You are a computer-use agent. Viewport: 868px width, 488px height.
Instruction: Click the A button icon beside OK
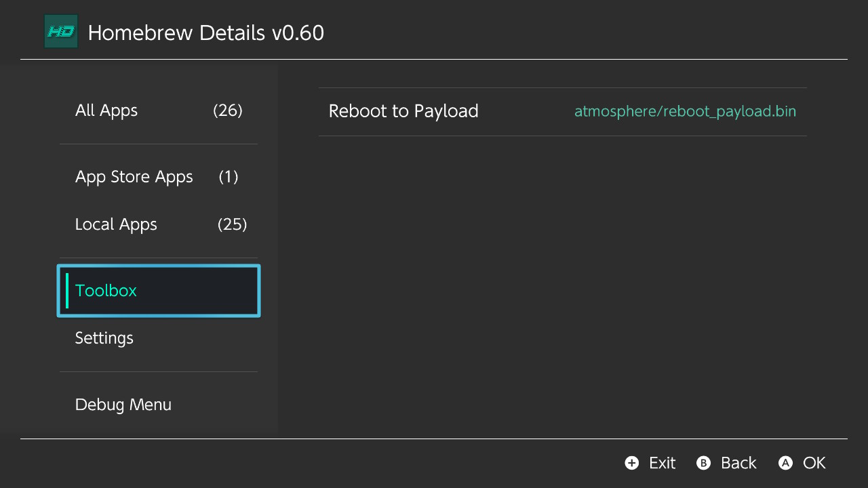pyautogui.click(x=785, y=463)
